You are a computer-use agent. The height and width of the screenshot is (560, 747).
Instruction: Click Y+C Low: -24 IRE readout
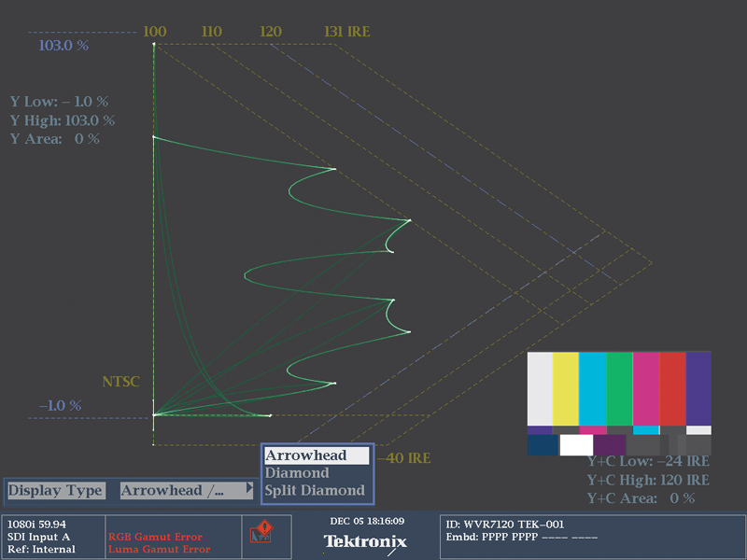(648, 461)
